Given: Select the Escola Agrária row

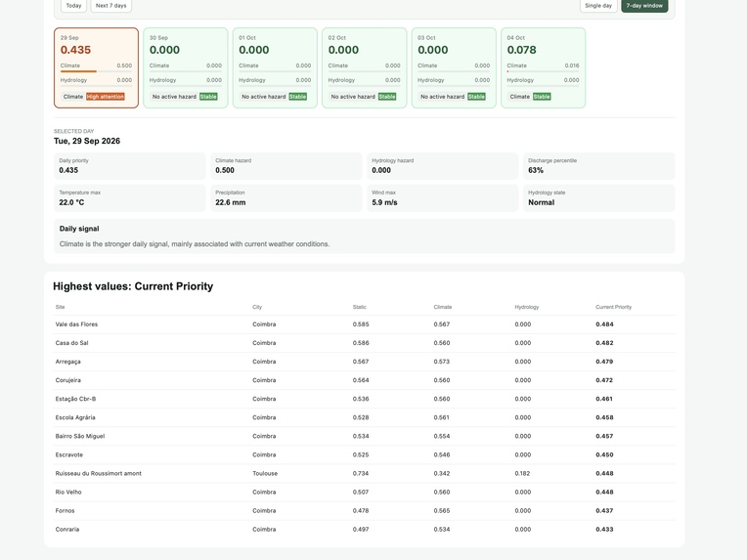Looking at the screenshot, I should 365,417.
